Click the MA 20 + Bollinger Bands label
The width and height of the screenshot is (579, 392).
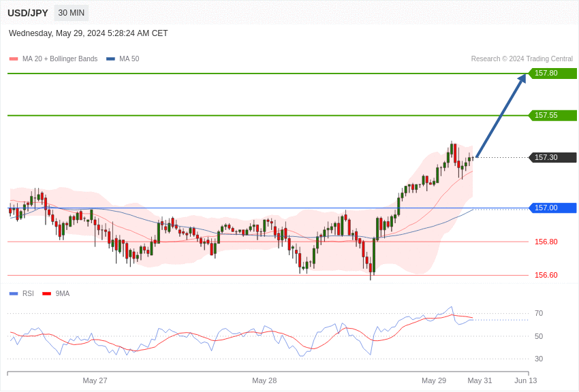pyautogui.click(x=60, y=59)
